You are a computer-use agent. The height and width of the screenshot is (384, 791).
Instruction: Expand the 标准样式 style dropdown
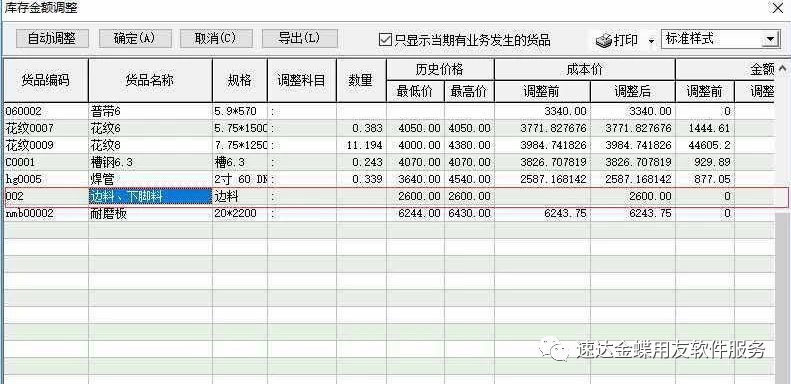point(770,39)
